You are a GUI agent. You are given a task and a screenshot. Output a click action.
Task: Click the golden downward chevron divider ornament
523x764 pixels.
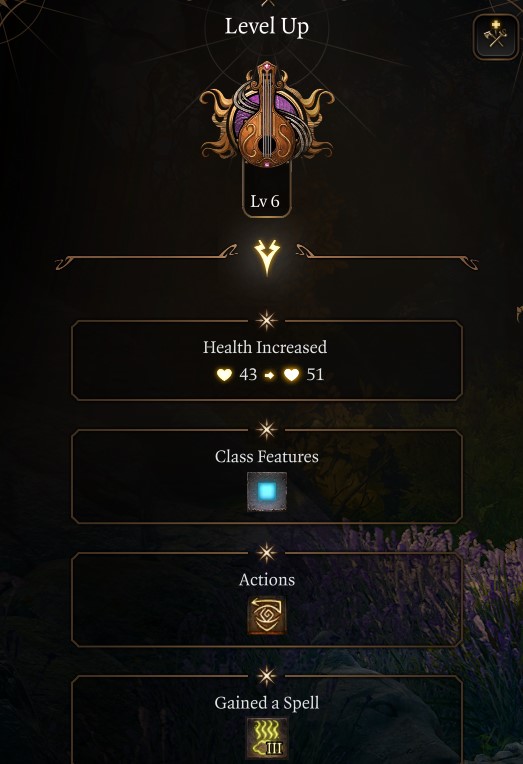(x=267, y=257)
